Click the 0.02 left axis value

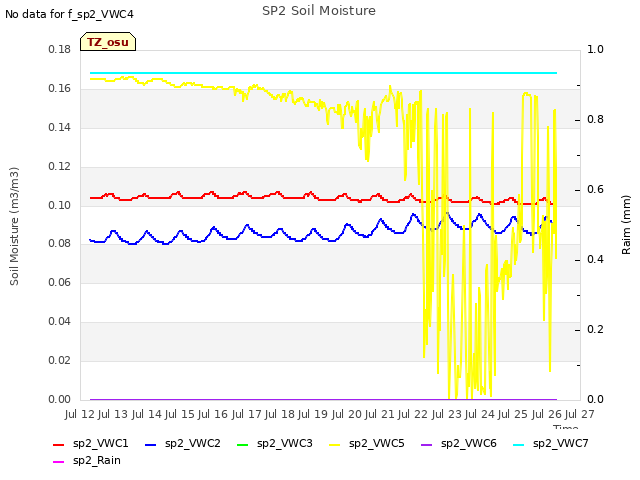(60, 360)
